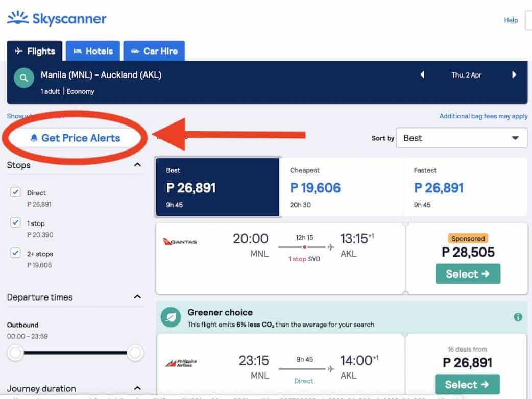Screen dimensions: 532x399
Task: Go to next day with right arrow
Action: point(514,75)
